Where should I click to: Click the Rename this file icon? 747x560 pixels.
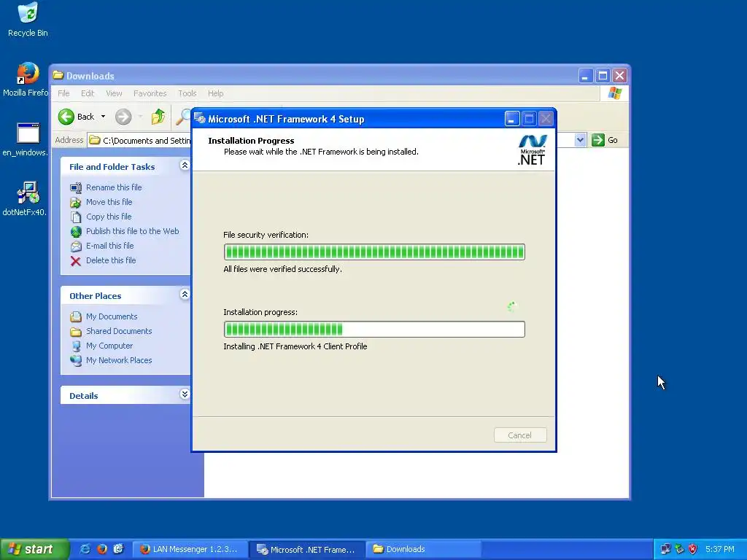[76, 187]
